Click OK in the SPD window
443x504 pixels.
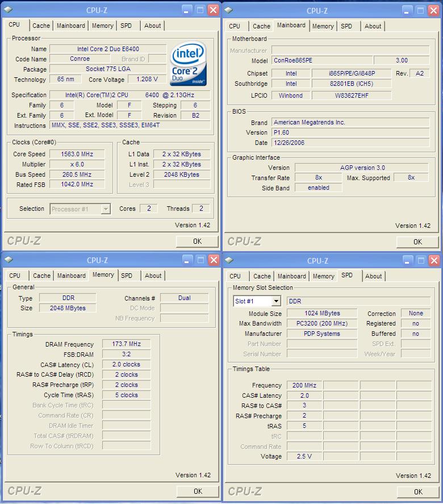(418, 492)
